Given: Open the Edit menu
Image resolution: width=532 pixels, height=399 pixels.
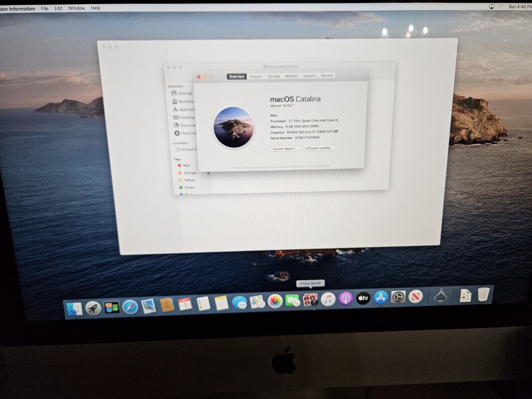Looking at the screenshot, I should (58, 8).
